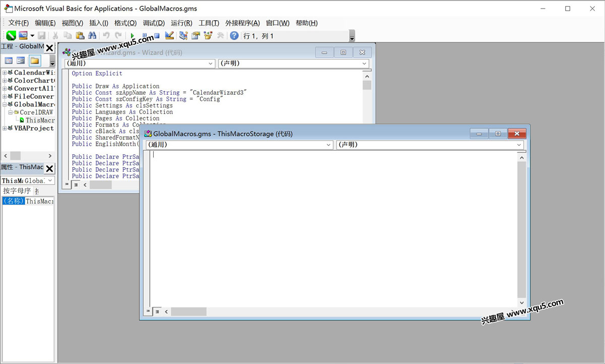605x364 pixels.
Task: Open the Help question mark icon
Action: click(x=234, y=36)
